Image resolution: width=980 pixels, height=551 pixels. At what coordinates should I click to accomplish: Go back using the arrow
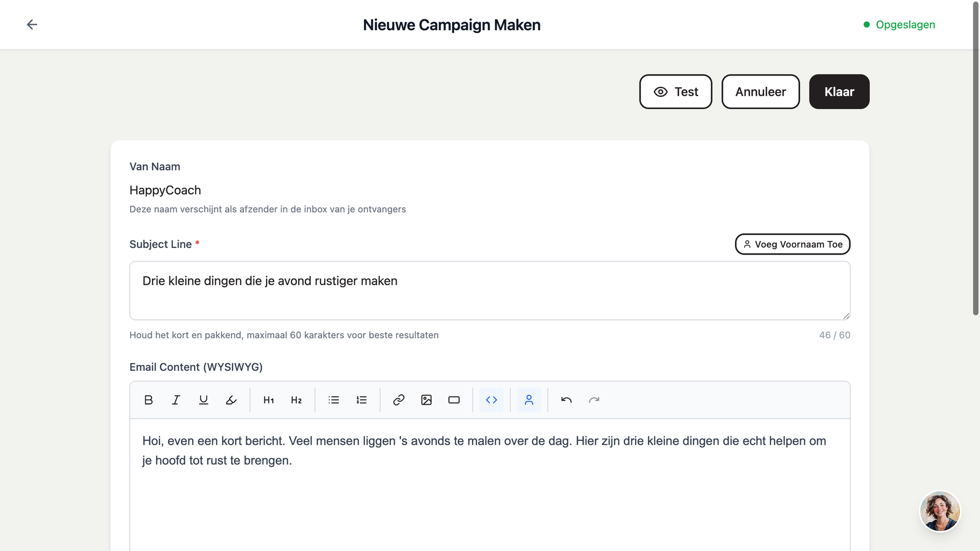(32, 24)
